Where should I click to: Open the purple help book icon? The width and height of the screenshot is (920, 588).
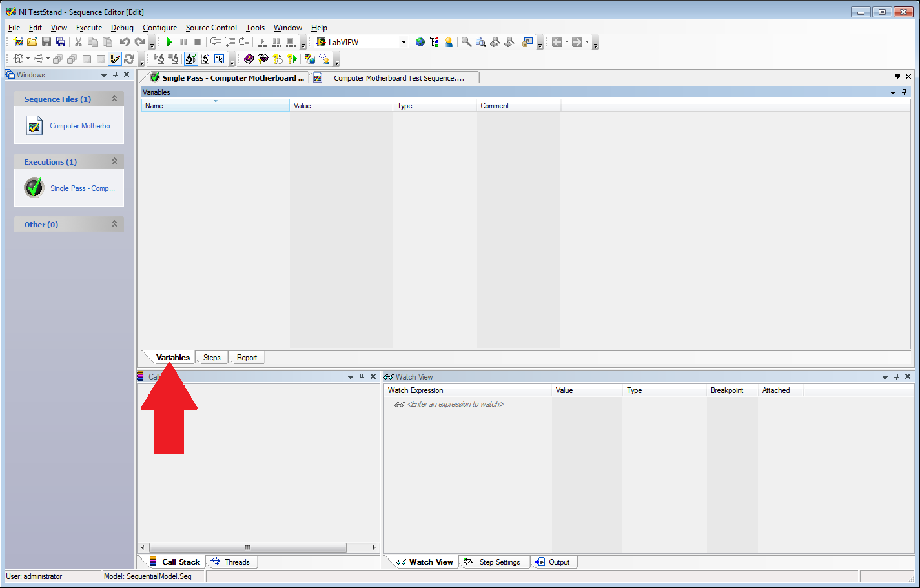coord(249,59)
